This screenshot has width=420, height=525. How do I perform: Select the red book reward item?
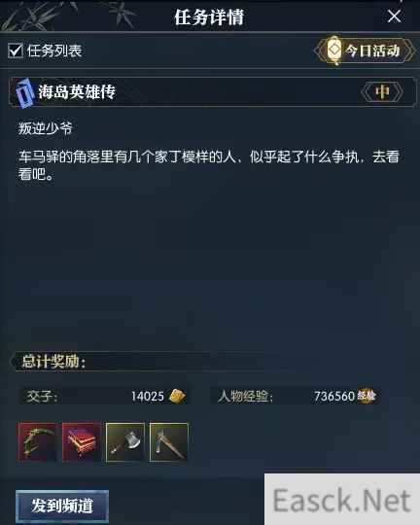pyautogui.click(x=82, y=442)
